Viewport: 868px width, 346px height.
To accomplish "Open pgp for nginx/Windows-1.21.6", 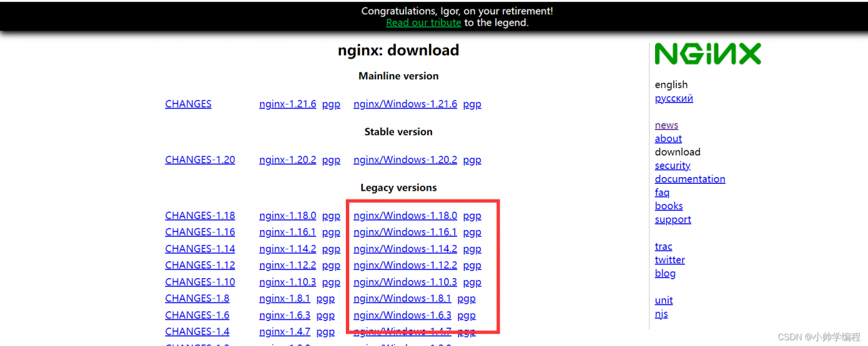I will 472,104.
